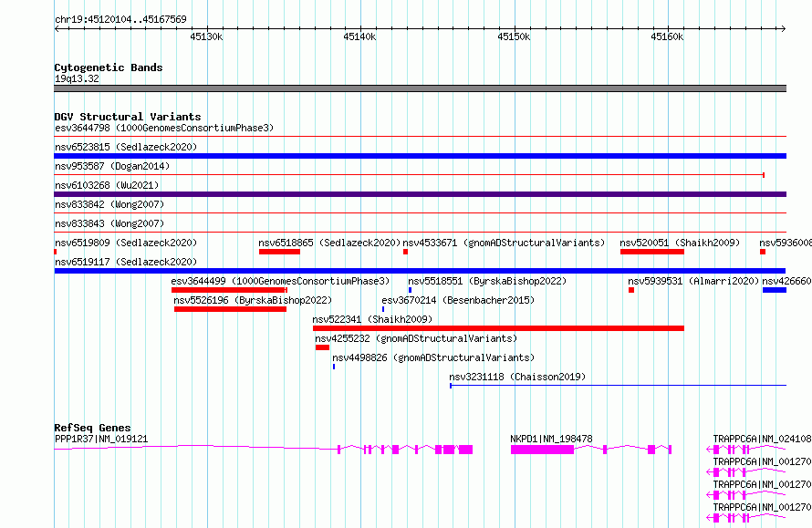Select the TRAPPC6A|NM_024108 transcript label
812x528 pixels.
[763, 439]
